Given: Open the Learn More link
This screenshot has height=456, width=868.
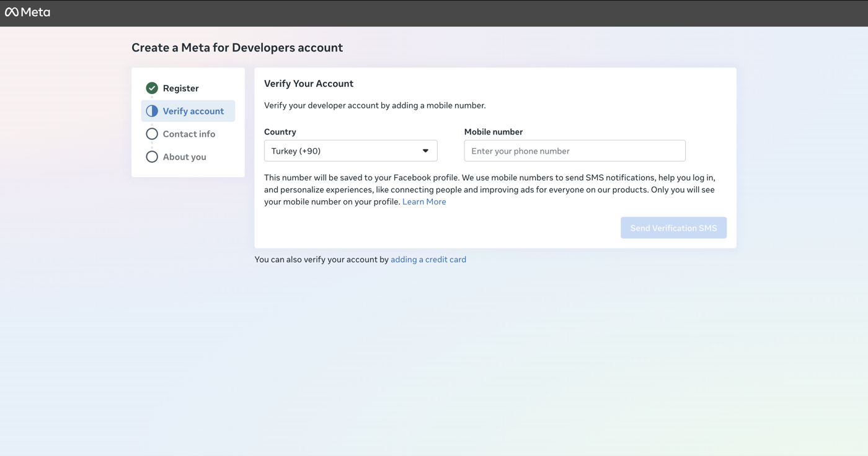Looking at the screenshot, I should [x=424, y=201].
